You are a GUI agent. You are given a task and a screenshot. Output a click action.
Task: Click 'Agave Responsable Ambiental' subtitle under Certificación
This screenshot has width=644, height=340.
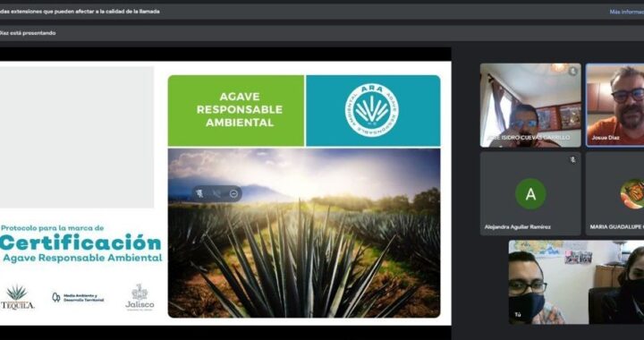pos(82,258)
